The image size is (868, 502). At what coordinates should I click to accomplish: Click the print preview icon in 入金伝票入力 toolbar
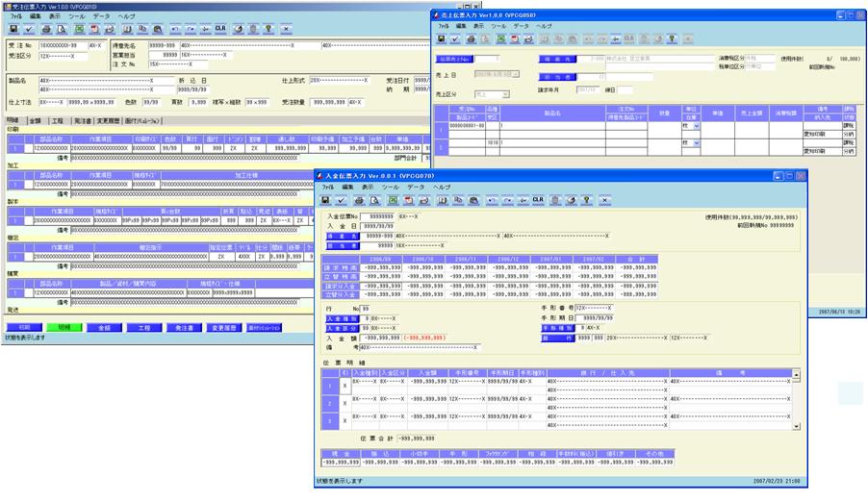point(374,200)
